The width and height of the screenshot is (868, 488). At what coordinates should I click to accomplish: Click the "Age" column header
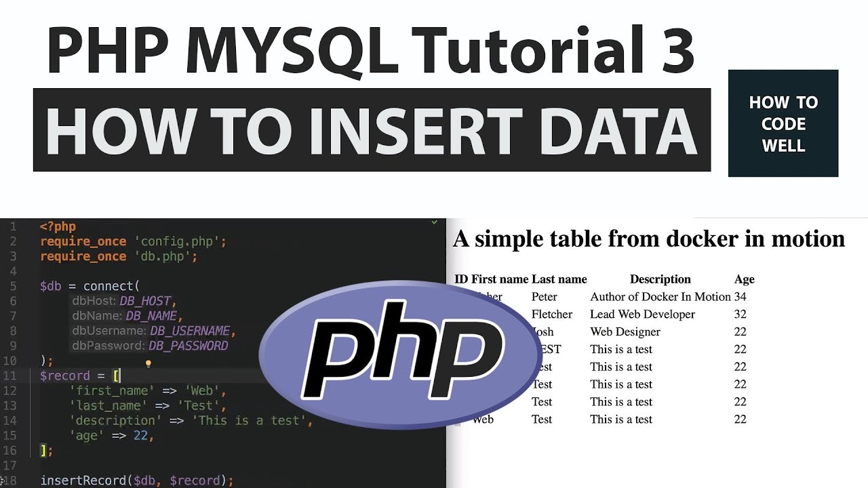tap(745, 279)
